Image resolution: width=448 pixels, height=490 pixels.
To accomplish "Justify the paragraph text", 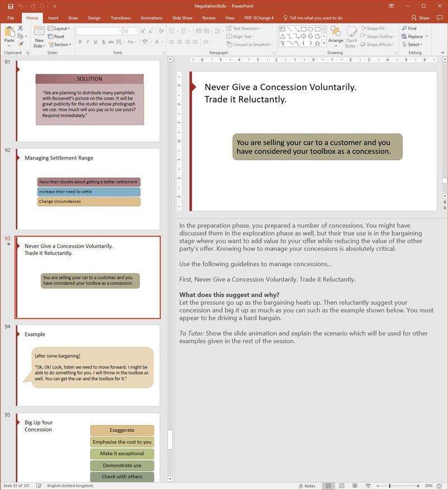I will click(195, 41).
